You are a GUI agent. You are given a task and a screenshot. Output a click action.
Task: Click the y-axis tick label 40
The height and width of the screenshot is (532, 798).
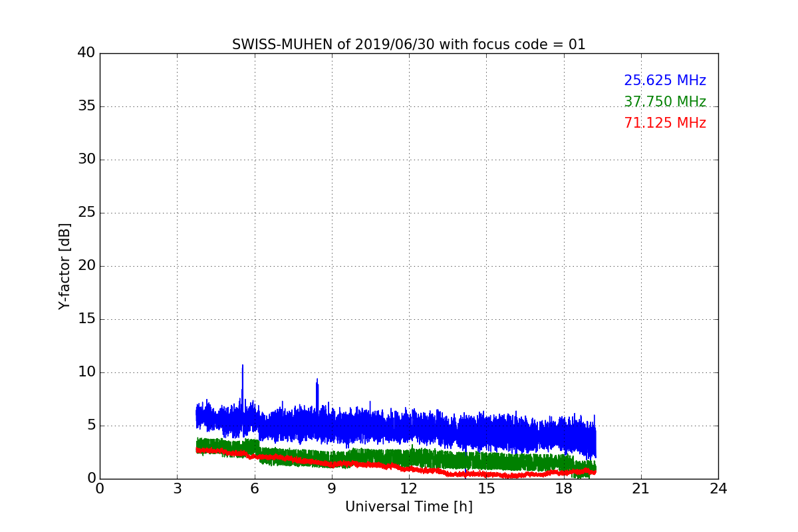(x=86, y=53)
